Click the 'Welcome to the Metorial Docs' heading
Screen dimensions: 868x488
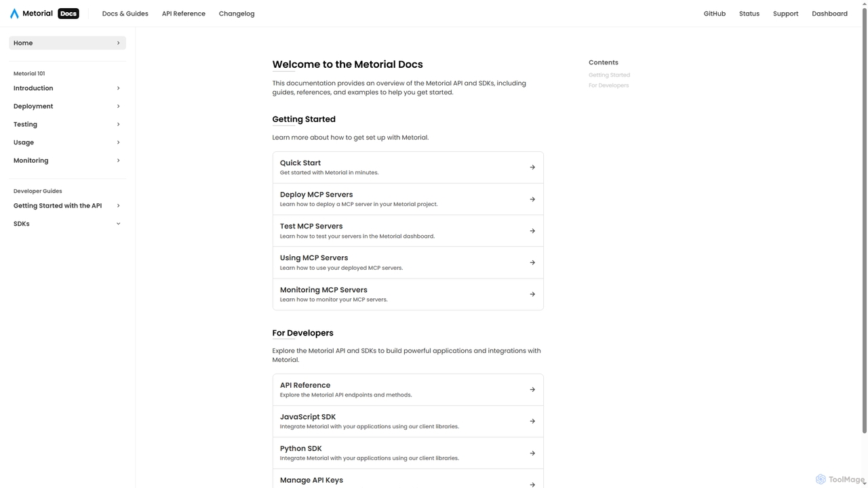348,64
